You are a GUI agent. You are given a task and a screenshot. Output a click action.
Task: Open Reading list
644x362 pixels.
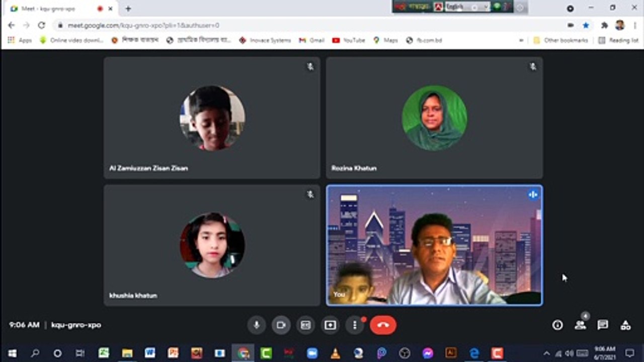[618, 40]
